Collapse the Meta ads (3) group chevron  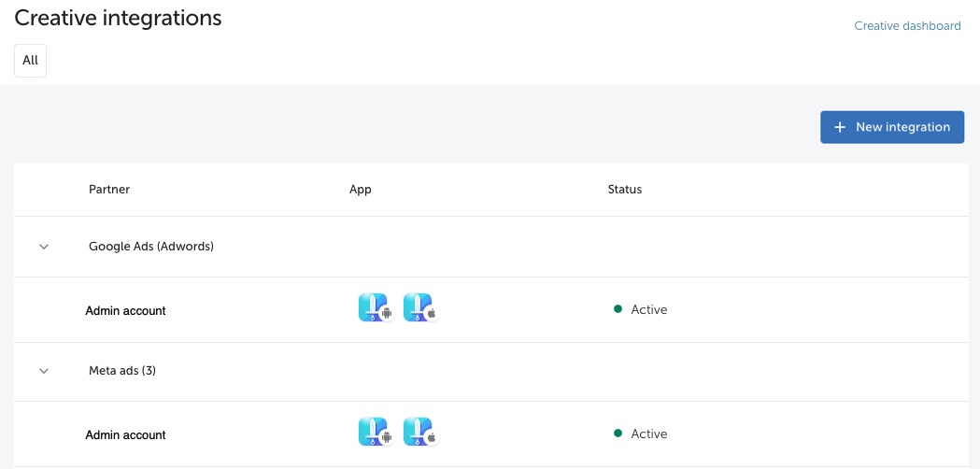coord(44,371)
